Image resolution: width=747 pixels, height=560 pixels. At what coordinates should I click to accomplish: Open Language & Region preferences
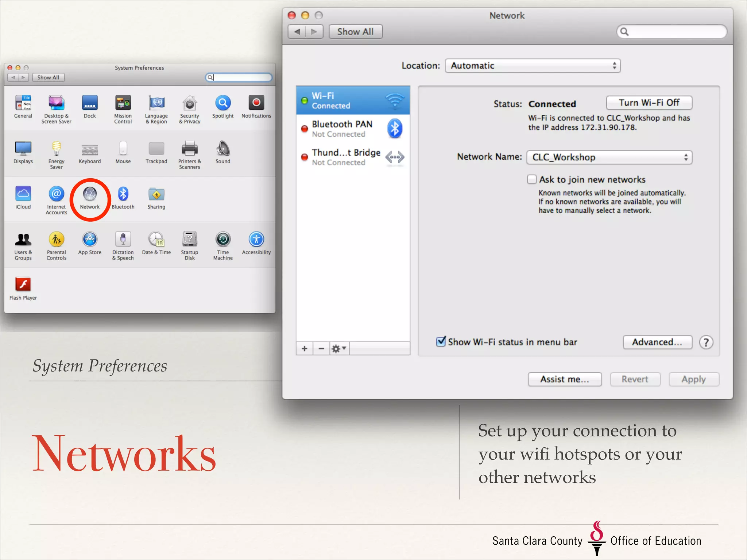pos(156,103)
